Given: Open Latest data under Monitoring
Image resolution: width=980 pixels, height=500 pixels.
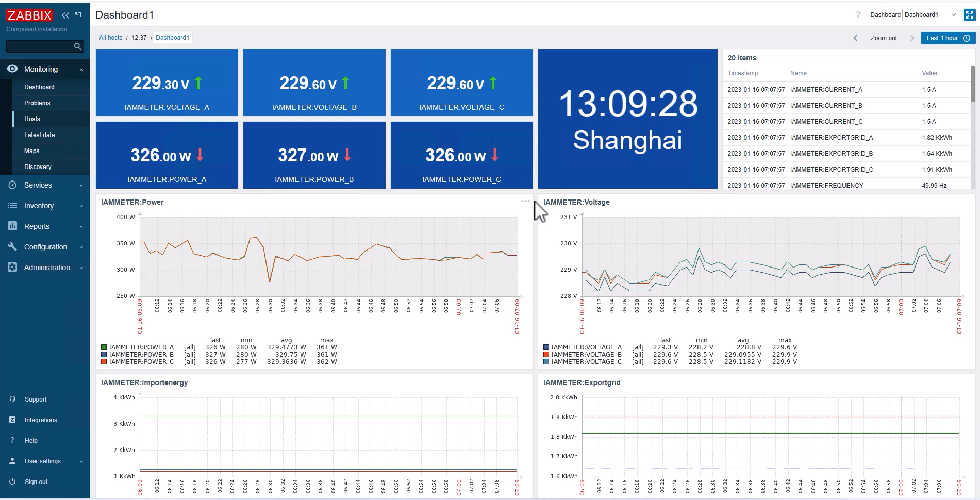Looking at the screenshot, I should coord(40,135).
